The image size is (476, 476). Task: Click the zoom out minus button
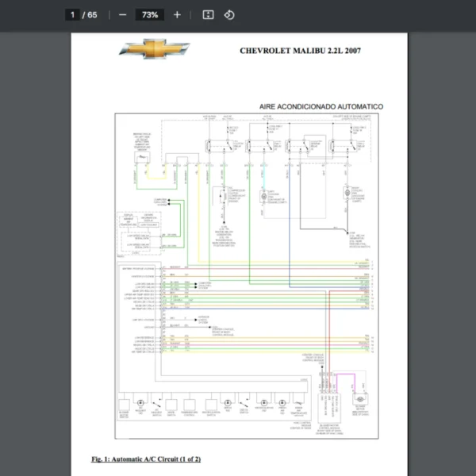coord(122,14)
